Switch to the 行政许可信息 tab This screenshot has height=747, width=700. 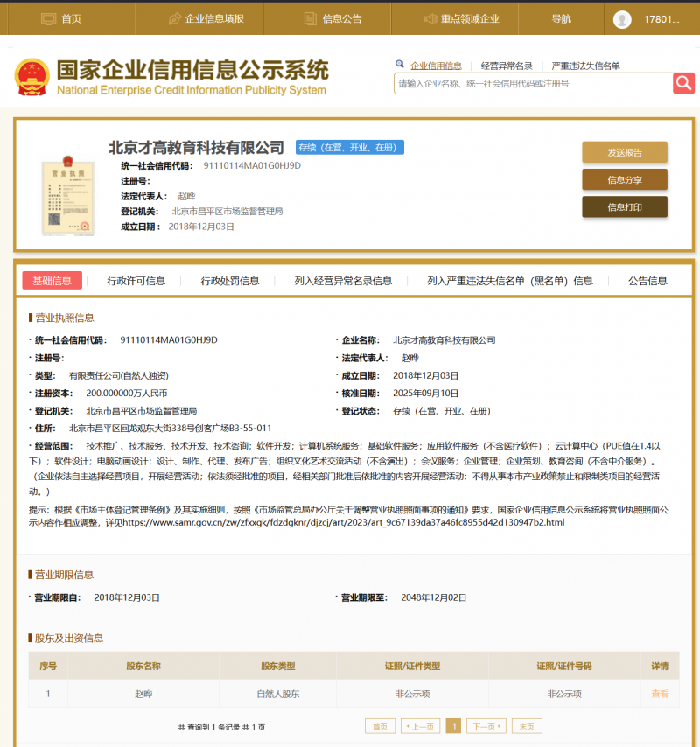point(136,281)
